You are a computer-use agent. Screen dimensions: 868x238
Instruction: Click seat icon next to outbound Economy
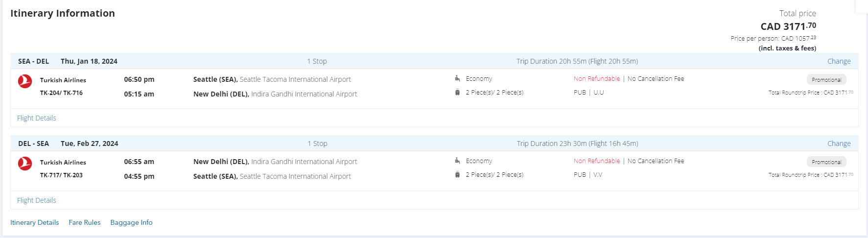(457, 78)
